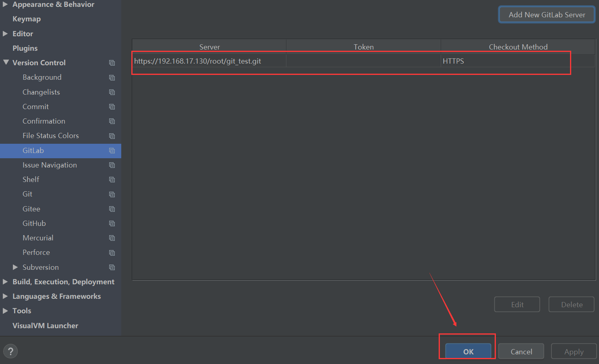Open GitHub settings page
The width and height of the screenshot is (599, 364).
pyautogui.click(x=34, y=223)
